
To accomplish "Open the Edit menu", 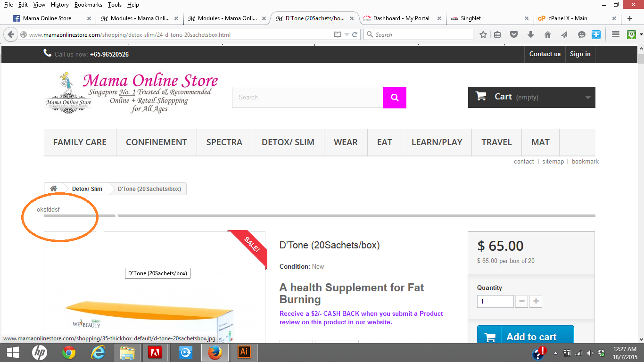I will (23, 5).
